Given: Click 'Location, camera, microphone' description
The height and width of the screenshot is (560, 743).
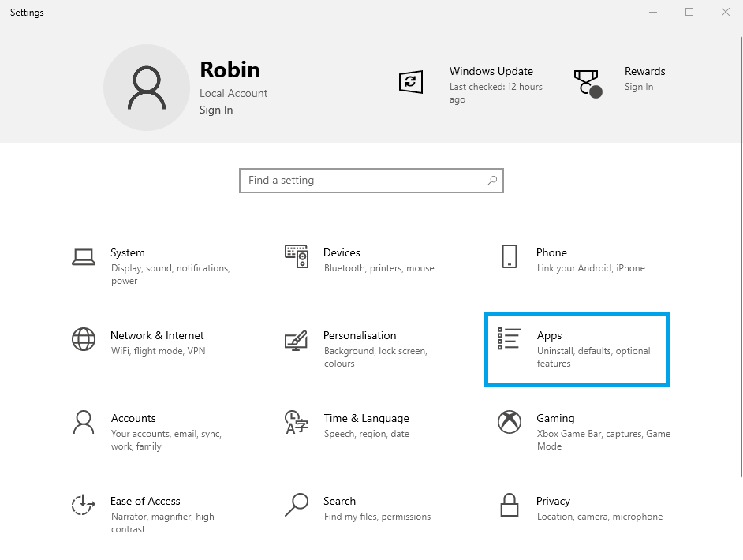Looking at the screenshot, I should pos(600,517).
